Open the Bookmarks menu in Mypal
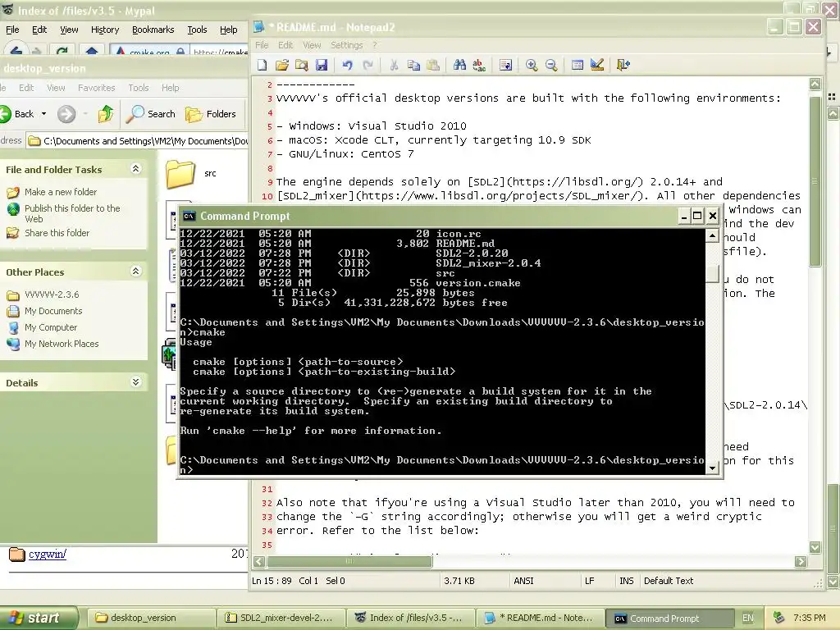840x630 pixels. click(x=153, y=30)
